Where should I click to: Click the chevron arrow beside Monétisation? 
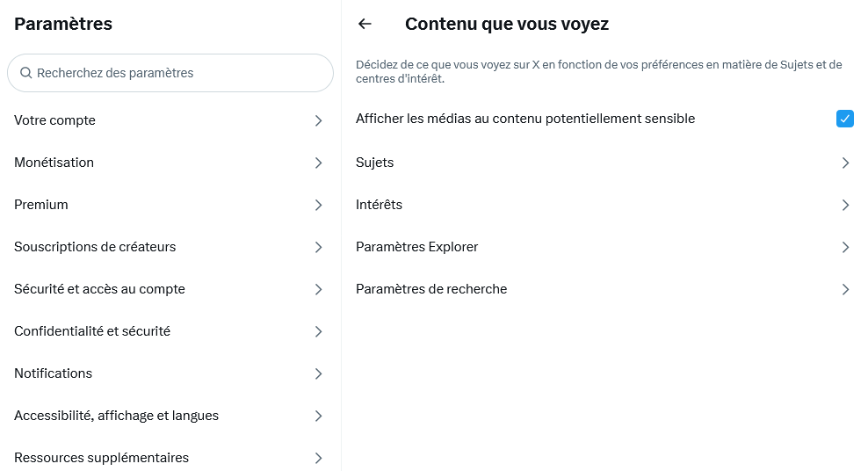pos(318,163)
